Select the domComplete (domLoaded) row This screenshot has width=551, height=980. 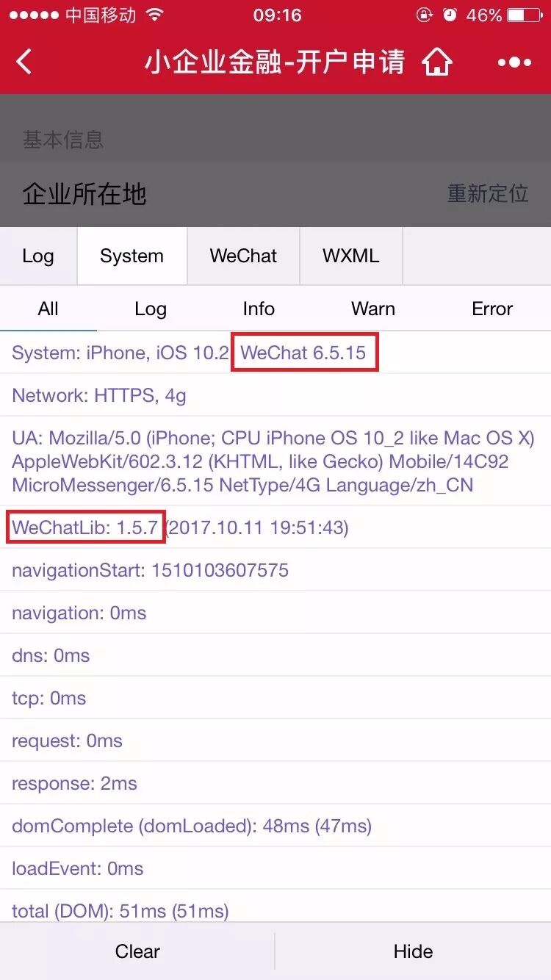[x=275, y=826]
